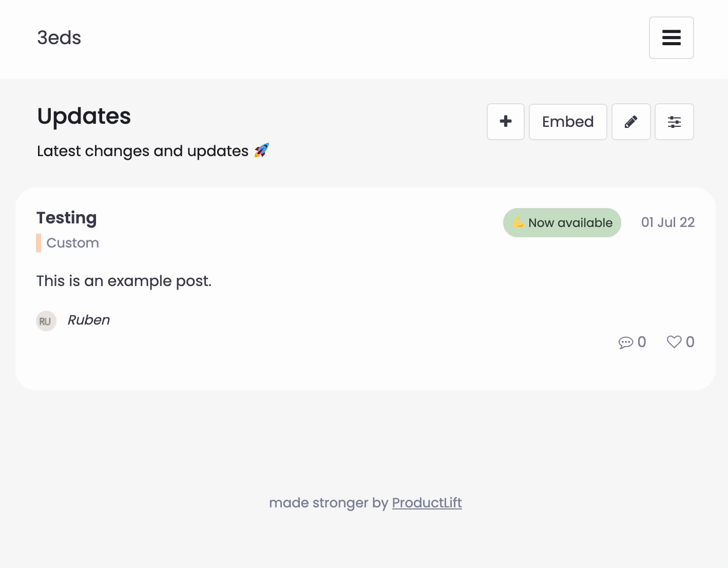The width and height of the screenshot is (728, 568).
Task: Like the post with the heart icon
Action: pyautogui.click(x=674, y=342)
